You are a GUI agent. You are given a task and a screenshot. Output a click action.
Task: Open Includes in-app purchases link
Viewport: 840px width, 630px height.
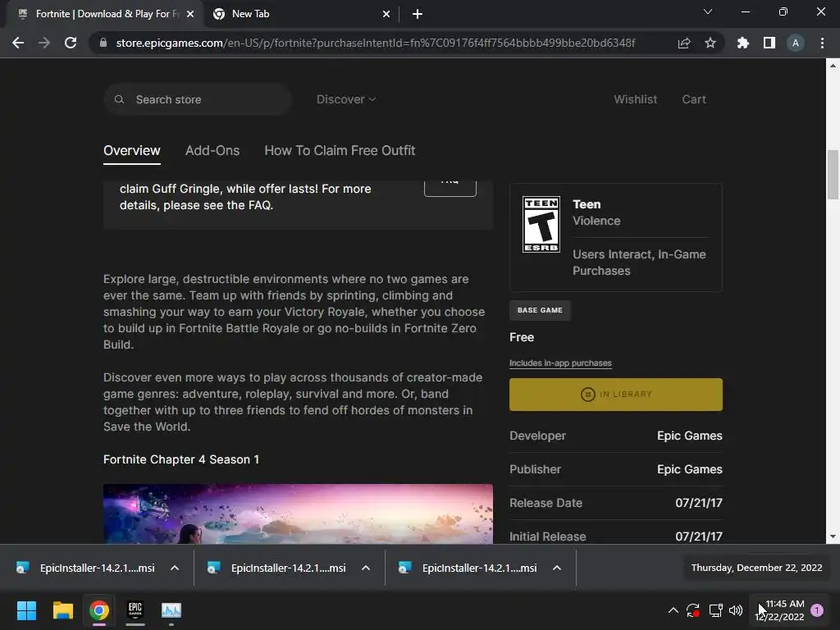[560, 363]
